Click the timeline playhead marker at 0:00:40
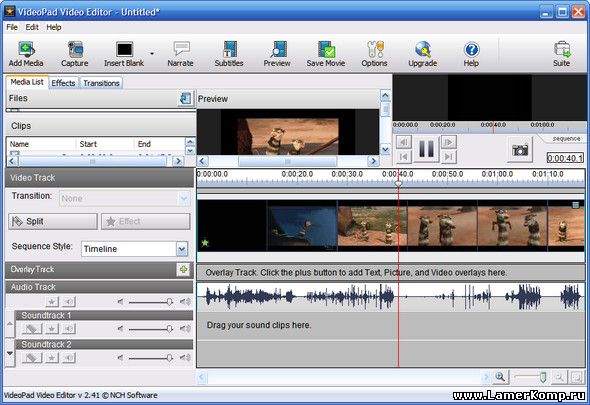The width and height of the screenshot is (590, 405). click(398, 183)
